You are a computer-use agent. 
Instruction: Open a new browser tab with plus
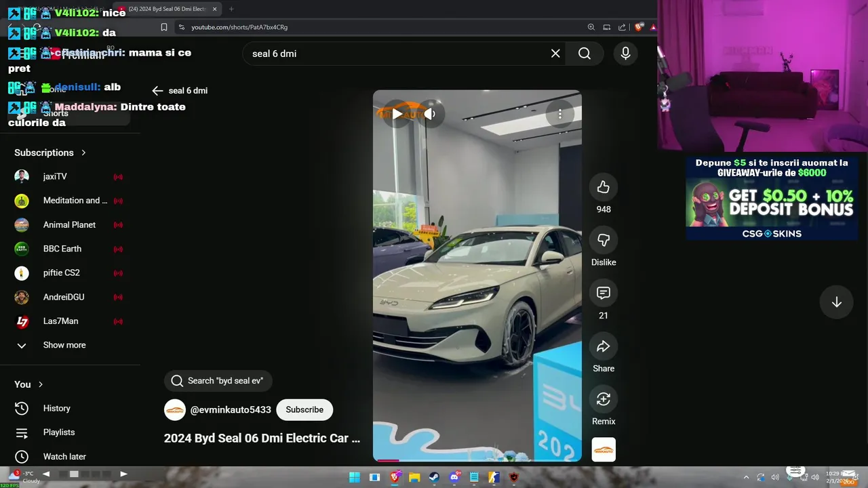231,9
